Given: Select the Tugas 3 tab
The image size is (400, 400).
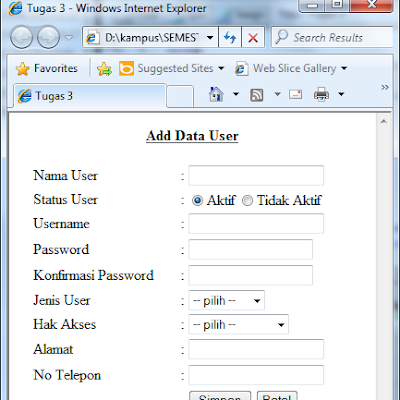Looking at the screenshot, I should (x=89, y=96).
